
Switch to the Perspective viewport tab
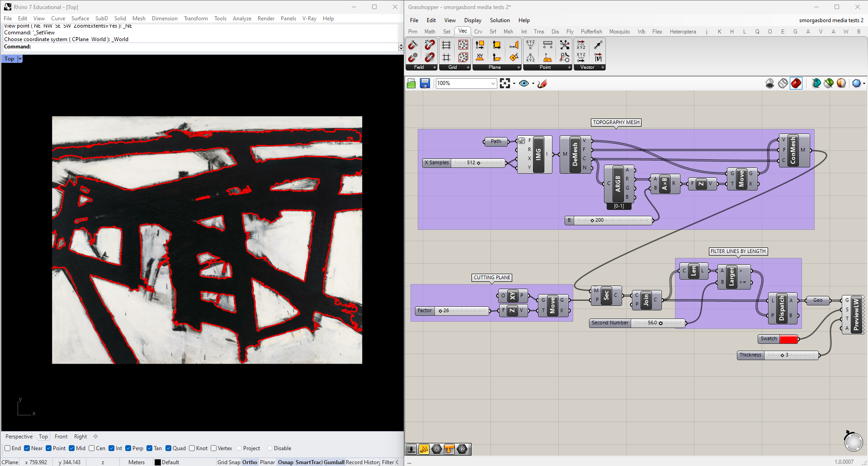[19, 437]
